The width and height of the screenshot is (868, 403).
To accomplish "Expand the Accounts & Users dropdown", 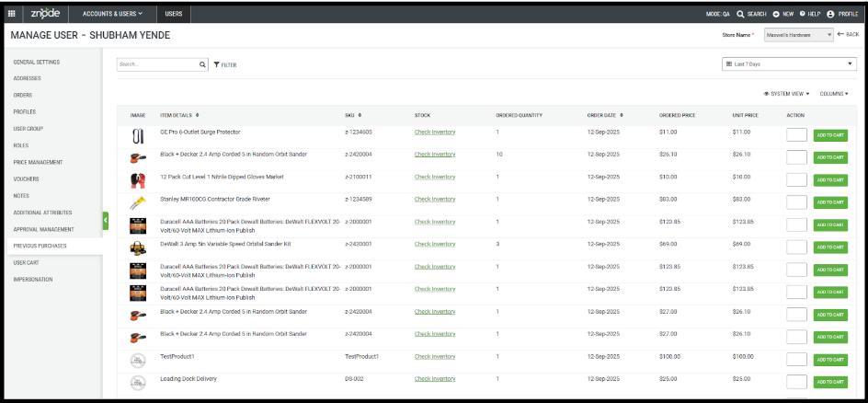I will coord(112,14).
